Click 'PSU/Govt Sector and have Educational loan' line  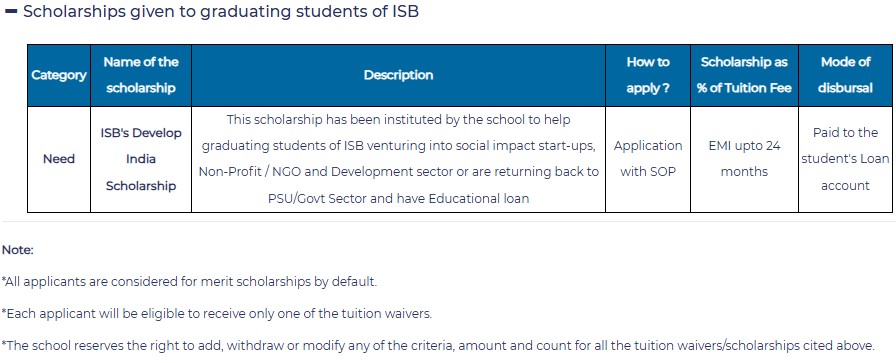398,199
